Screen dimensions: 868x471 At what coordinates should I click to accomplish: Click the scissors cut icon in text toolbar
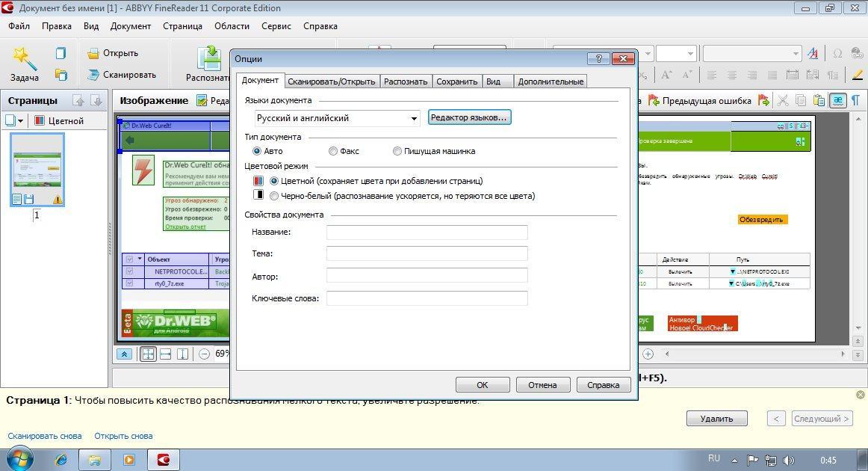pos(782,100)
